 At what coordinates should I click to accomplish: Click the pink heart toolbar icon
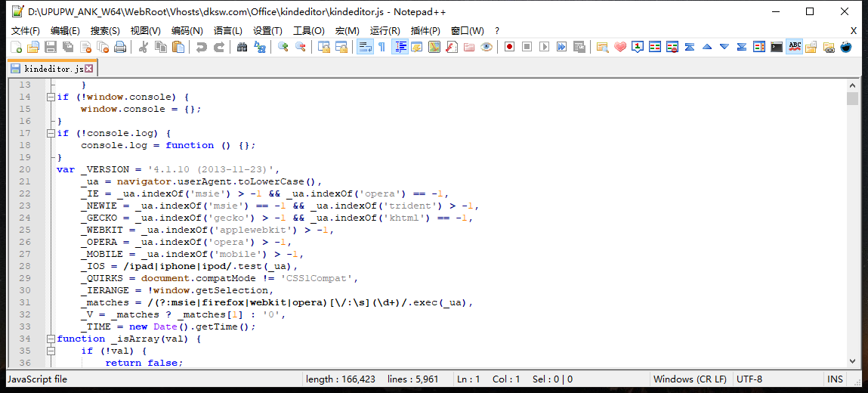click(619, 47)
